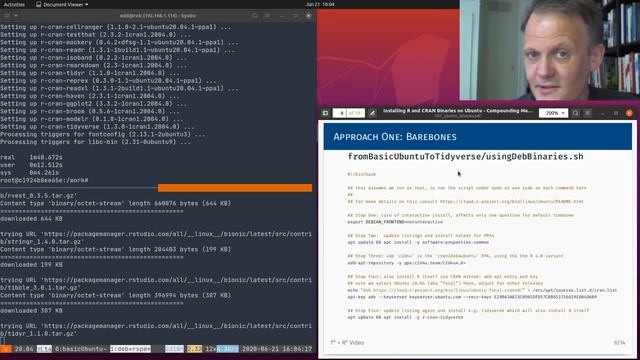The height and width of the screenshot is (360, 640).
Task: Click the byobu status date 2020-06-21
Action: coord(259,349)
